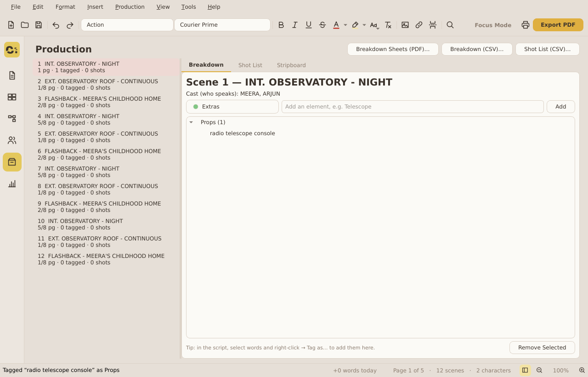Apply the highlighter color
588x377 pixels.
[355, 25]
